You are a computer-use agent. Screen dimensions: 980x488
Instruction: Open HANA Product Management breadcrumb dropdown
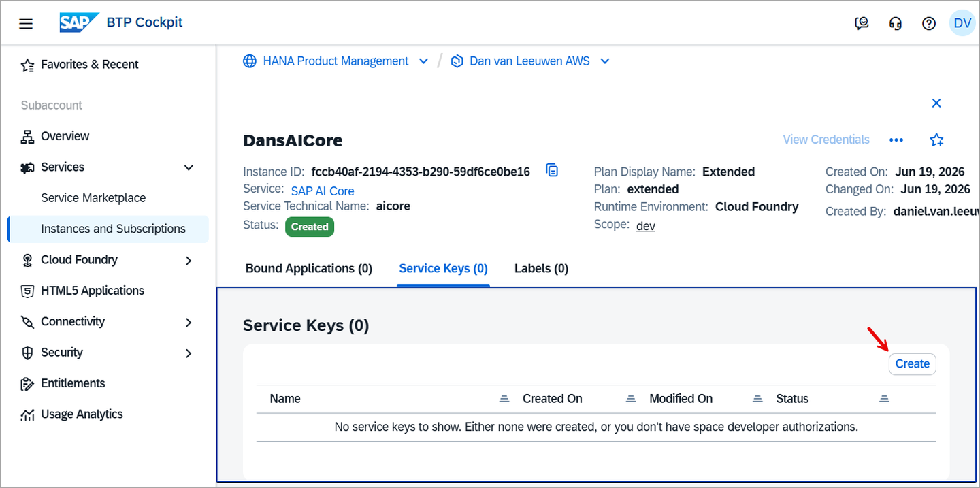[x=423, y=61]
